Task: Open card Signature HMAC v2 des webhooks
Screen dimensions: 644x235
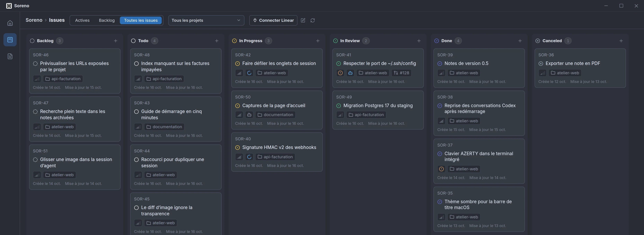Action: click(x=277, y=152)
